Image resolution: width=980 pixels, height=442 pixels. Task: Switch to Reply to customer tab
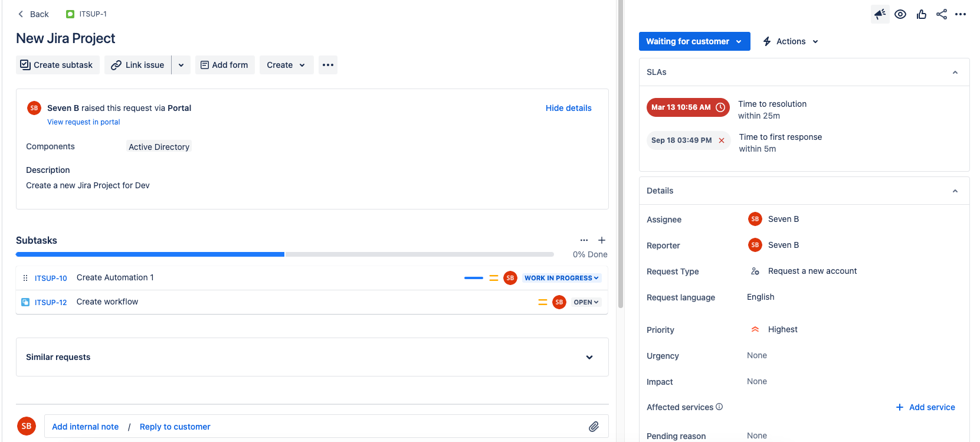point(175,427)
